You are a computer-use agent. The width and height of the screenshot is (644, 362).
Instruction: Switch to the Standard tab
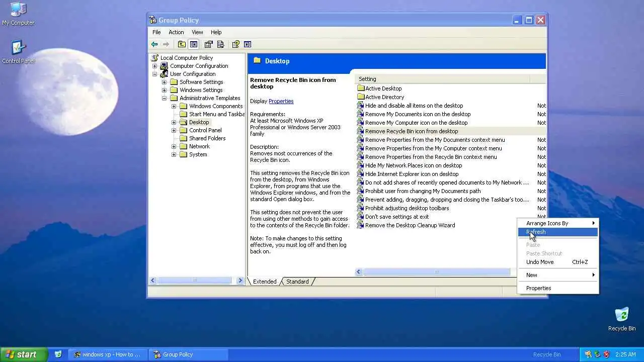tap(297, 282)
